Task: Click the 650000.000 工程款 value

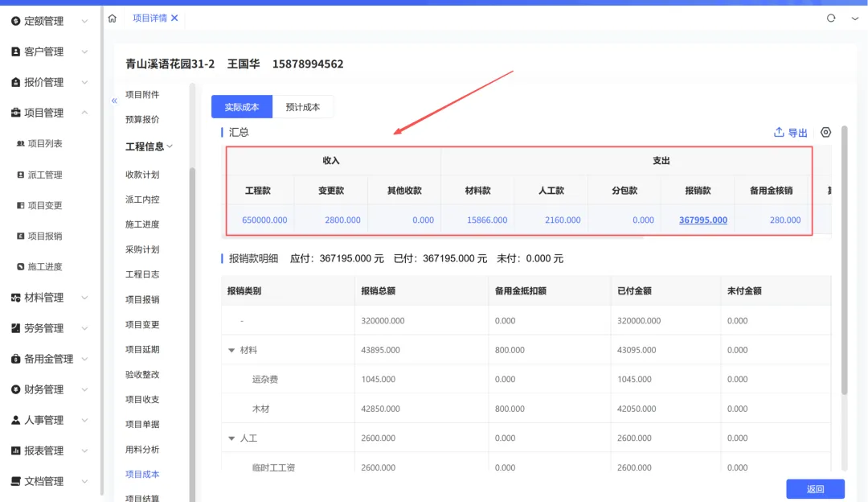Action: pyautogui.click(x=264, y=220)
